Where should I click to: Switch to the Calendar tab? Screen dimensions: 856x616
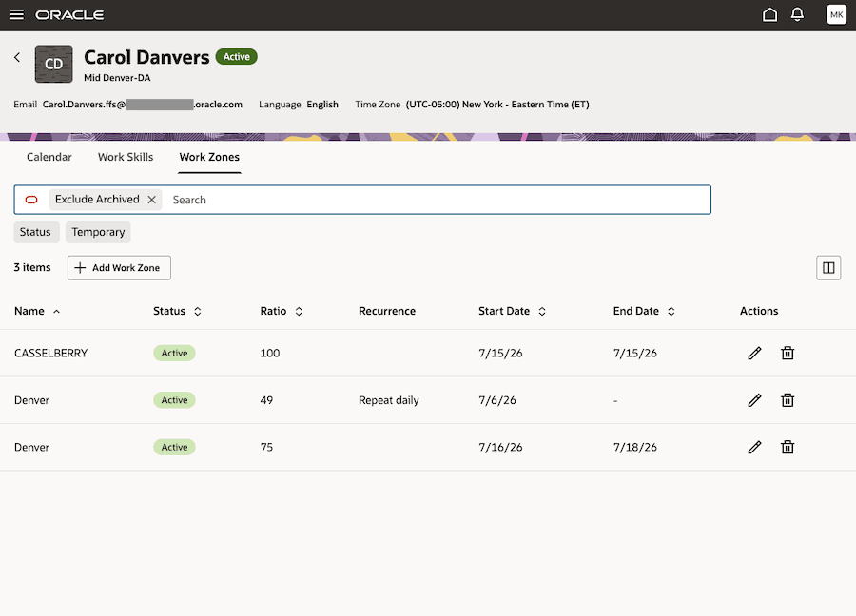point(49,157)
